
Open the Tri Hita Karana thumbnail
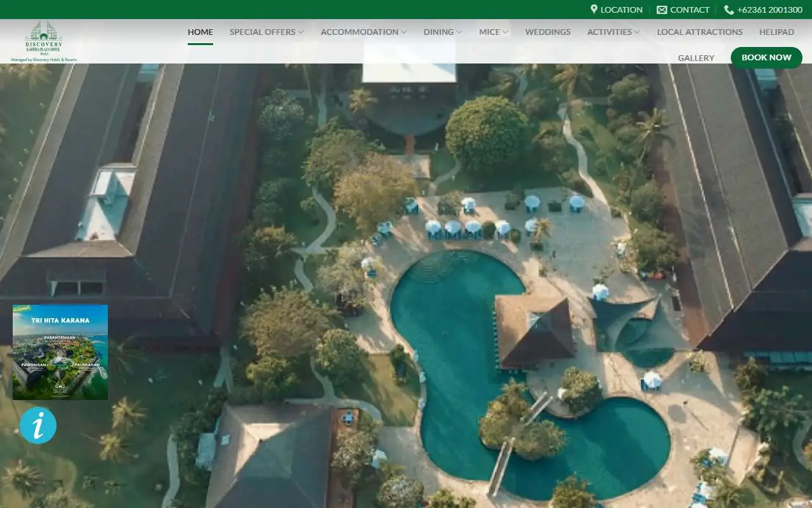60,352
